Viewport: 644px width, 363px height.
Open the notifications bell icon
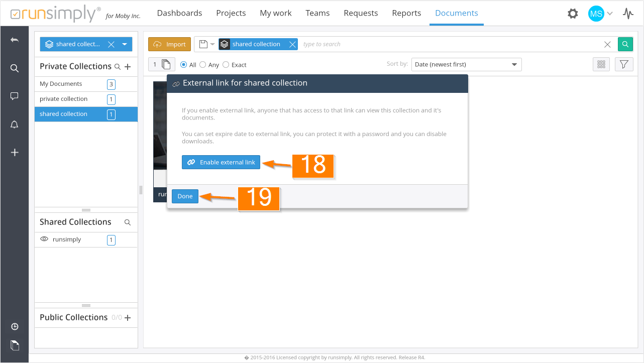click(15, 125)
